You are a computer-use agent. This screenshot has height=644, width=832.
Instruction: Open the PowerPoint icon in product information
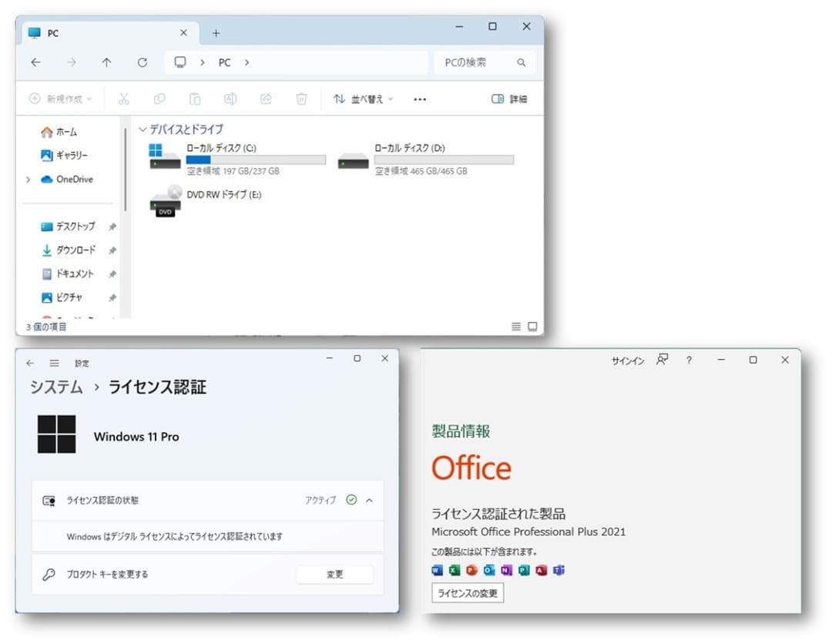[x=471, y=570]
